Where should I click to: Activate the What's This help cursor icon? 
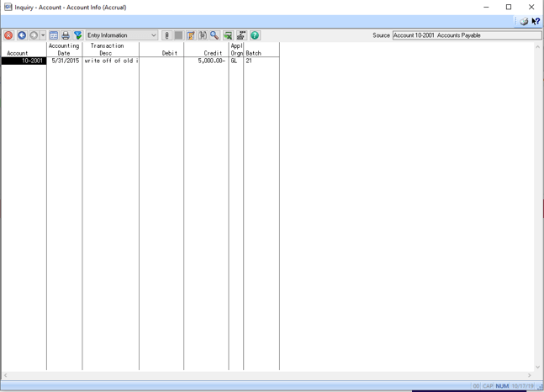click(x=536, y=22)
